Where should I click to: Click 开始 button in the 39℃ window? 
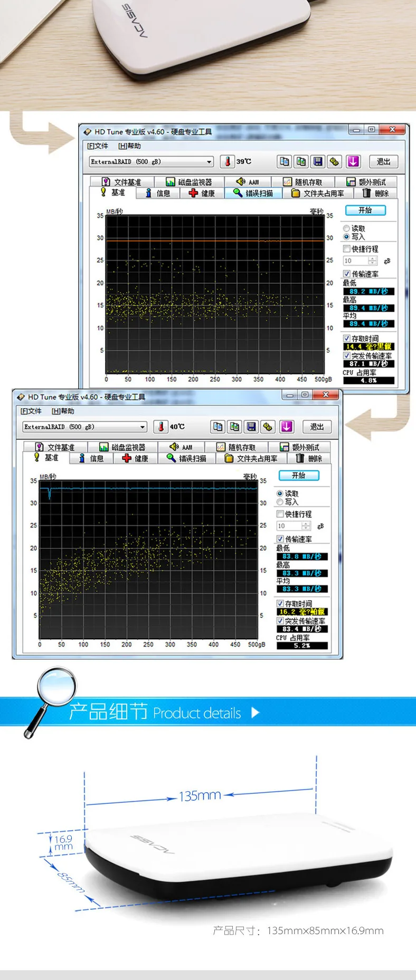365,210
